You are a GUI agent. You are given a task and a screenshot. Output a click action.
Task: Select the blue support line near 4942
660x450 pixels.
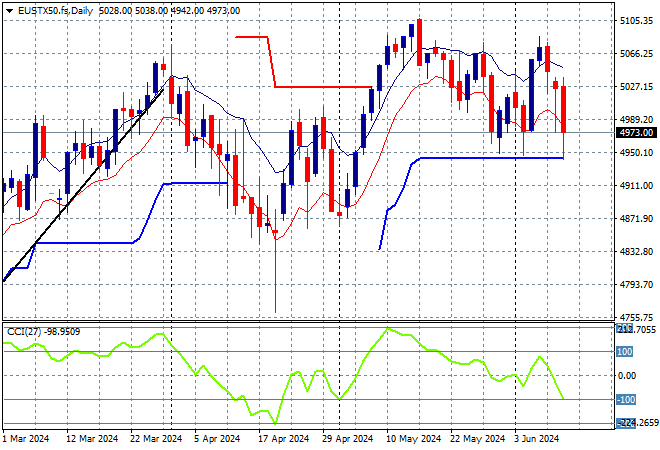[x=492, y=158]
